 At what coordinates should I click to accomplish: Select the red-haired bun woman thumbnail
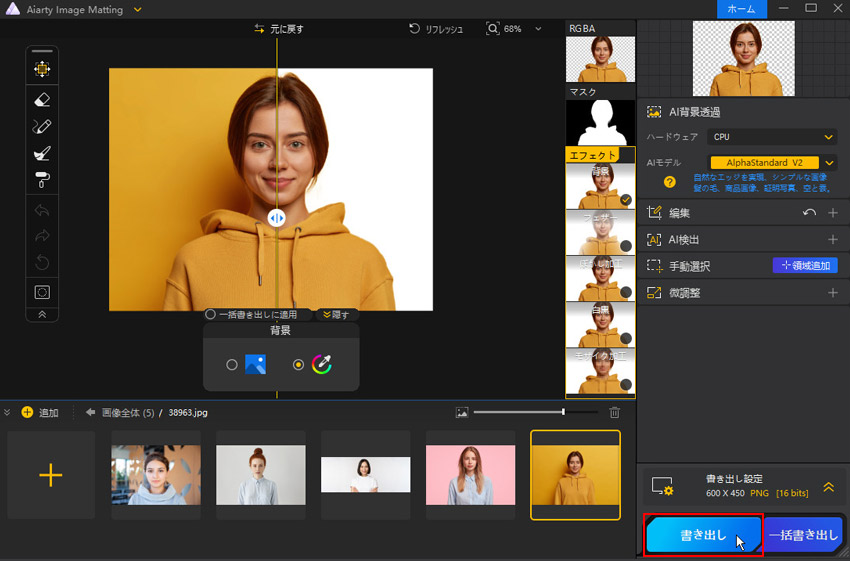(261, 475)
